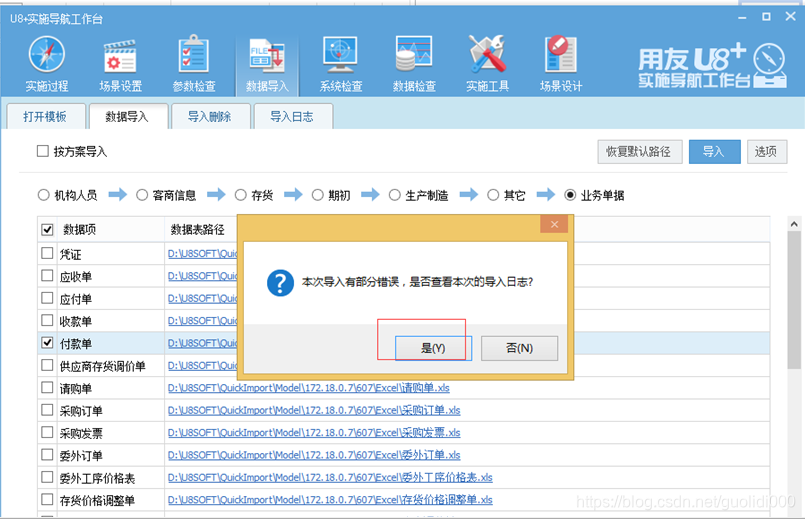Click the 数据表路径 column header
Viewport: 805px width, 520px height.
coord(198,229)
